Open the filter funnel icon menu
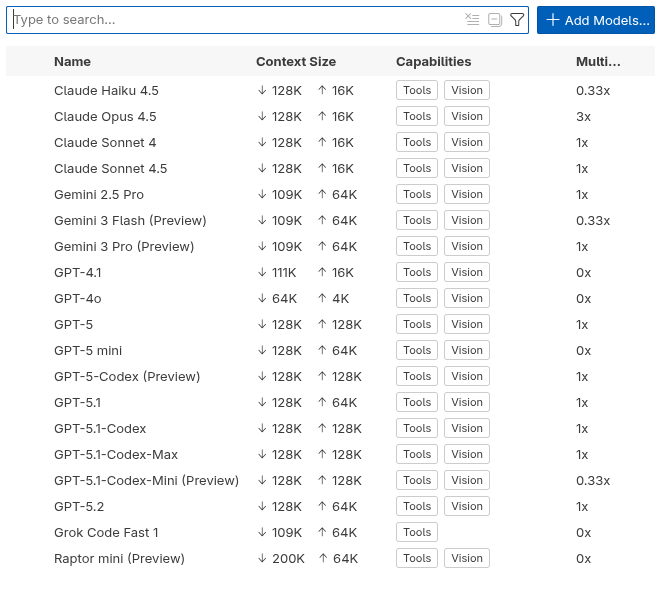The image size is (666, 598). [x=517, y=20]
